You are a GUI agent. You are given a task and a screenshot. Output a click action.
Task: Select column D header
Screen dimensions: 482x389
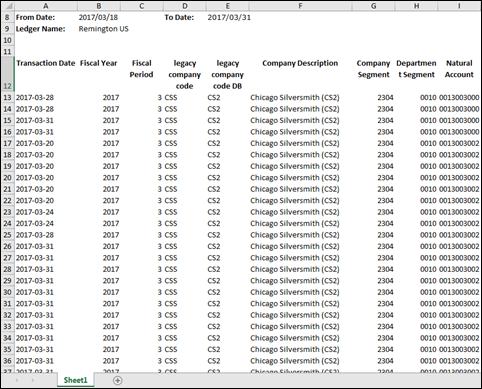pyautogui.click(x=185, y=6)
